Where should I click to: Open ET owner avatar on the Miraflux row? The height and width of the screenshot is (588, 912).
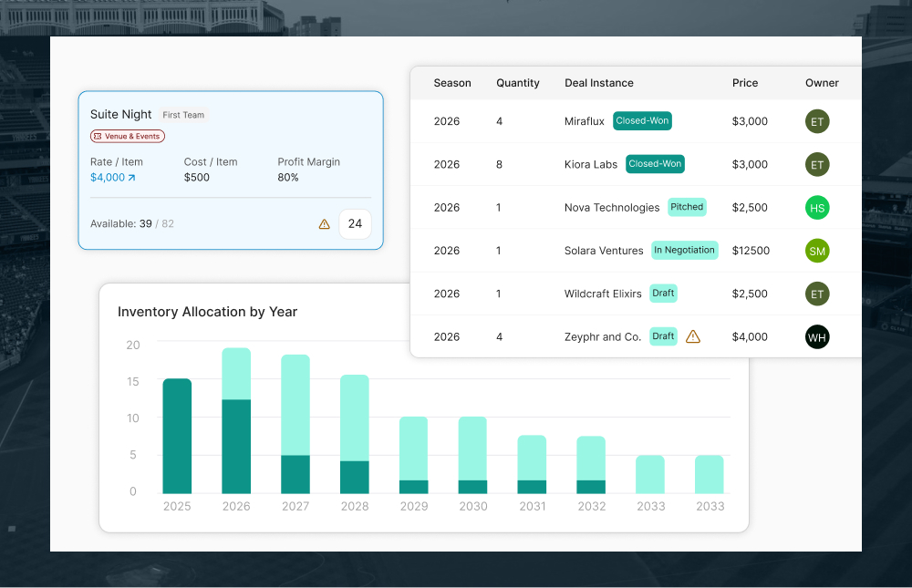[817, 120]
